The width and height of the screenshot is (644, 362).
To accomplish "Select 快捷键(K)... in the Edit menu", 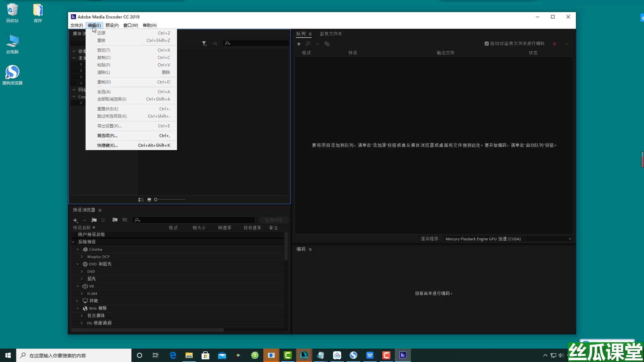I will click(107, 145).
